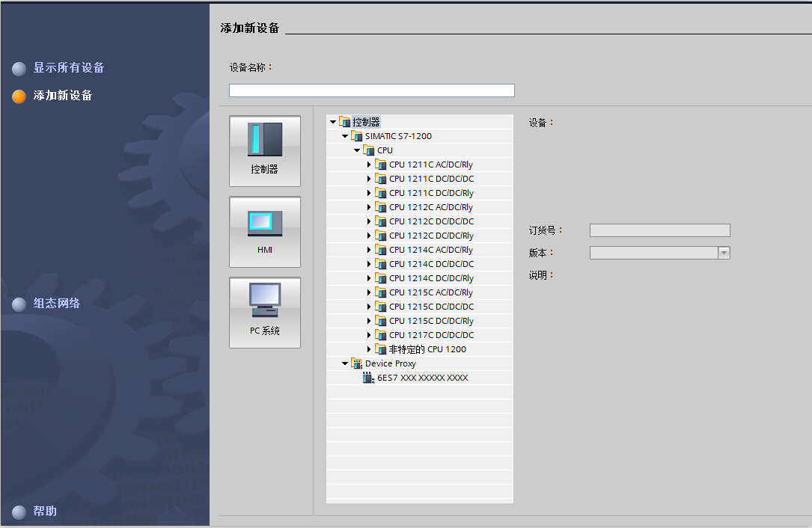Click the 订货号 field

coord(660,230)
